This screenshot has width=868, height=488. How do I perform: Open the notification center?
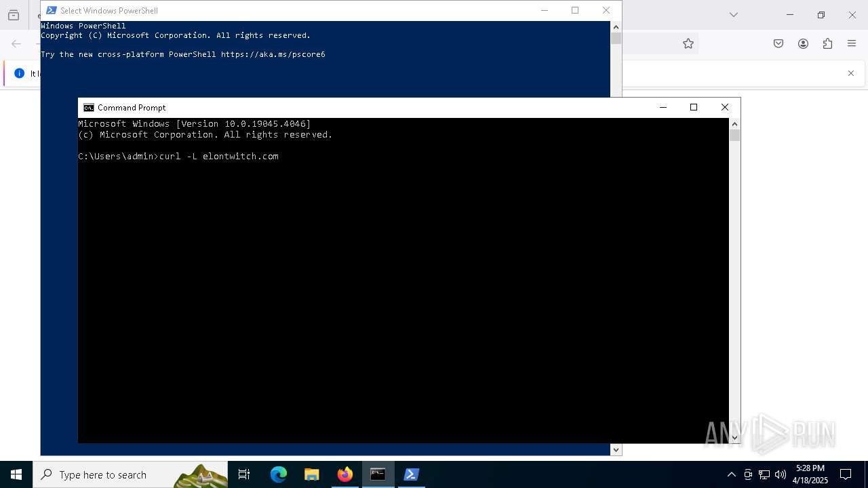[846, 474]
